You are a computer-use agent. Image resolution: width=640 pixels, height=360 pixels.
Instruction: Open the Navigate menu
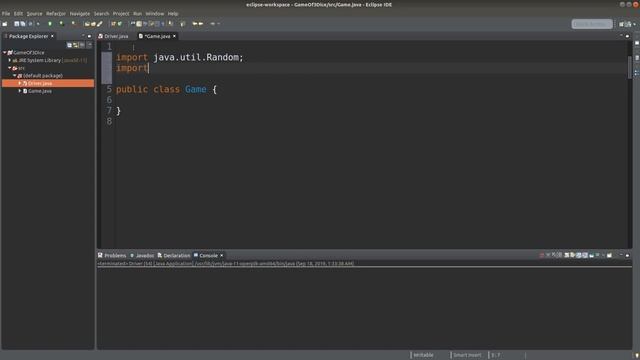click(80, 13)
